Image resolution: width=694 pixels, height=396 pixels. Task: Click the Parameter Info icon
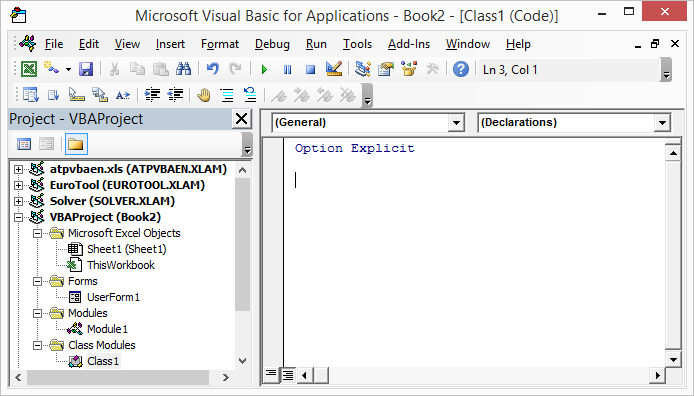(100, 95)
